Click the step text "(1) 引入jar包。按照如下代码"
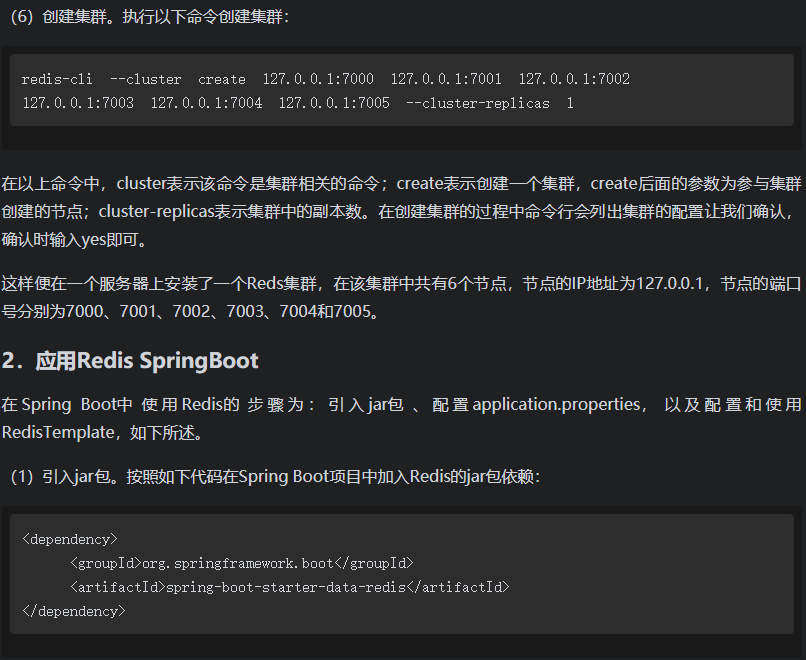The height and width of the screenshot is (660, 806). coord(275,477)
